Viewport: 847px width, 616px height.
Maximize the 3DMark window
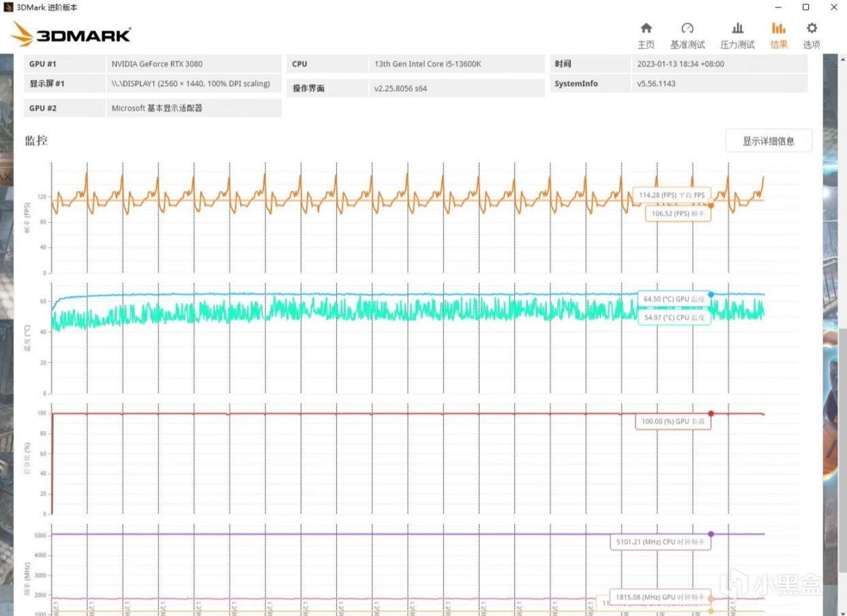(x=805, y=7)
